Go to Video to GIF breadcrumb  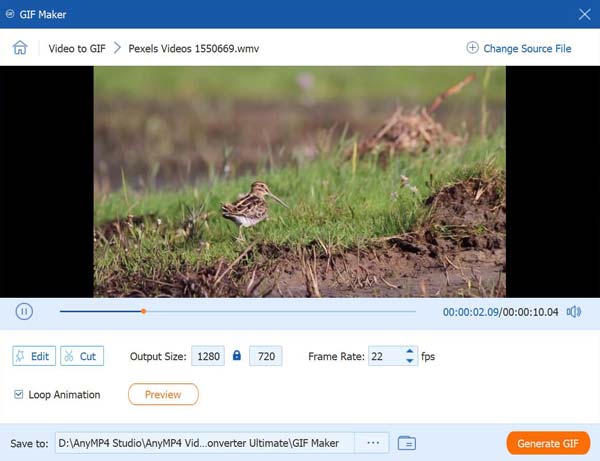[76, 48]
